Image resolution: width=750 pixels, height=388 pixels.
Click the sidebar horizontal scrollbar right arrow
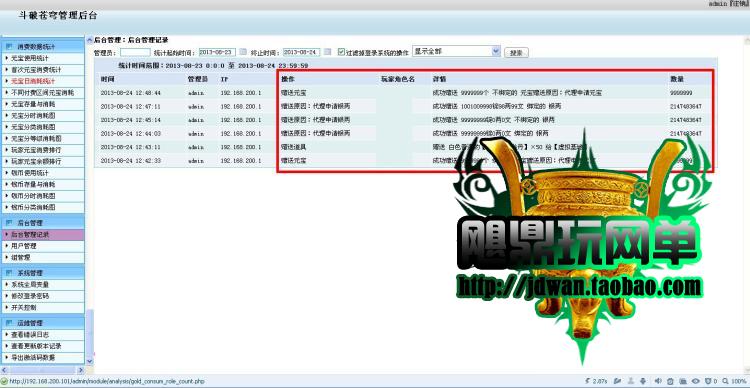point(80,370)
